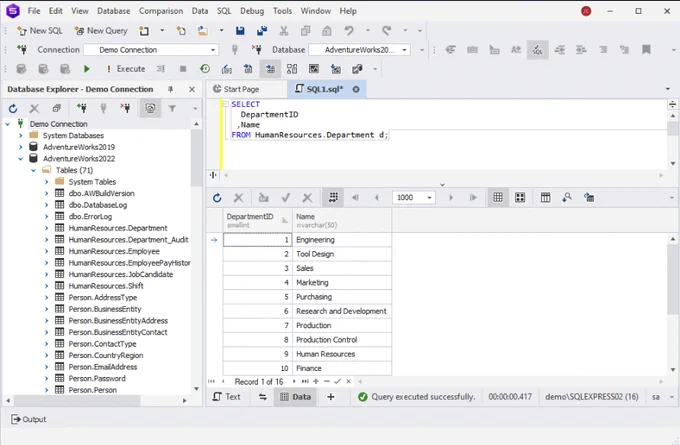Screen dimensions: 680x445
Task: Pin the Database Explorer panel
Action: click(170, 89)
